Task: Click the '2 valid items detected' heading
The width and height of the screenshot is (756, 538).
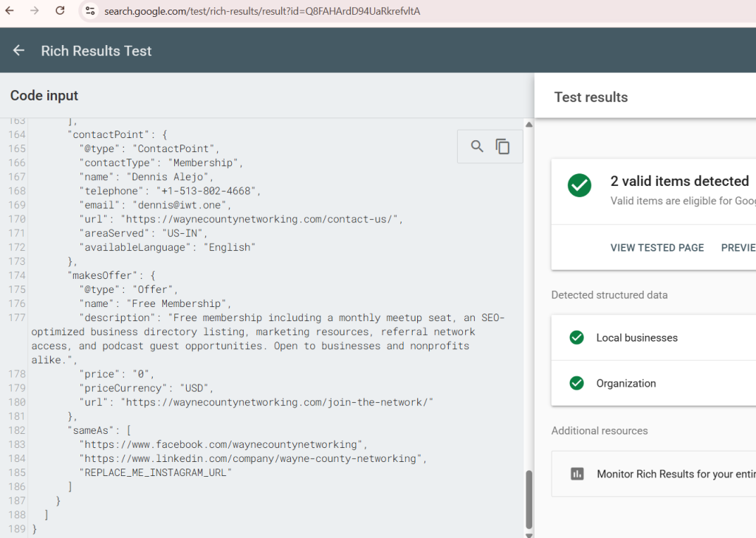Action: (679, 182)
